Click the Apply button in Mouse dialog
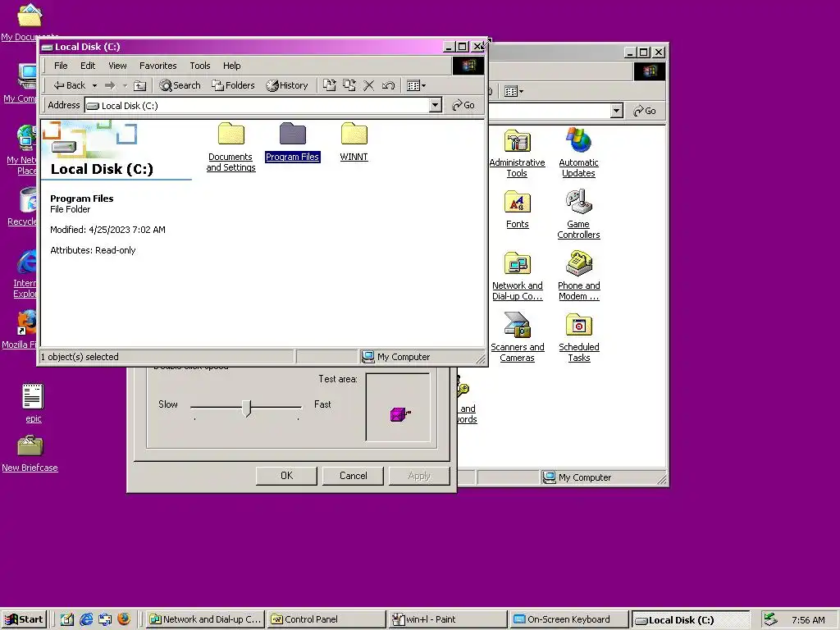Viewport: 840px width, 630px height. [419, 476]
